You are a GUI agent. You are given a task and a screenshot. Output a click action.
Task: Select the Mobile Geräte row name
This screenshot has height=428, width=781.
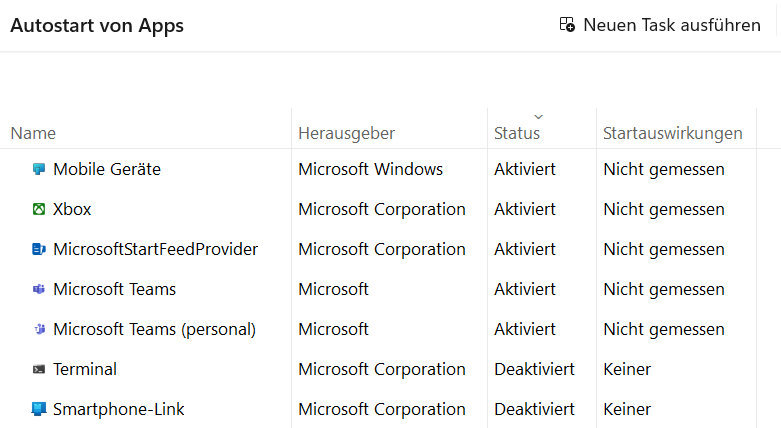pos(107,169)
